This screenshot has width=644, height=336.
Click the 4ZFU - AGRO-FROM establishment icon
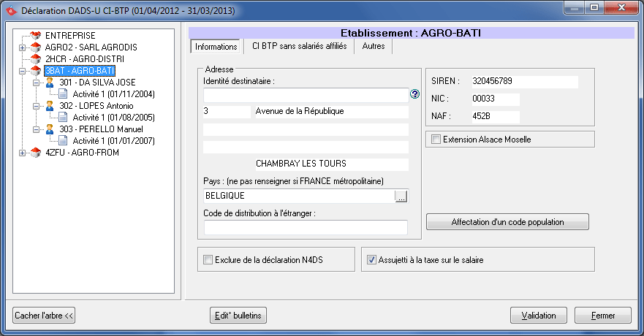(35, 153)
